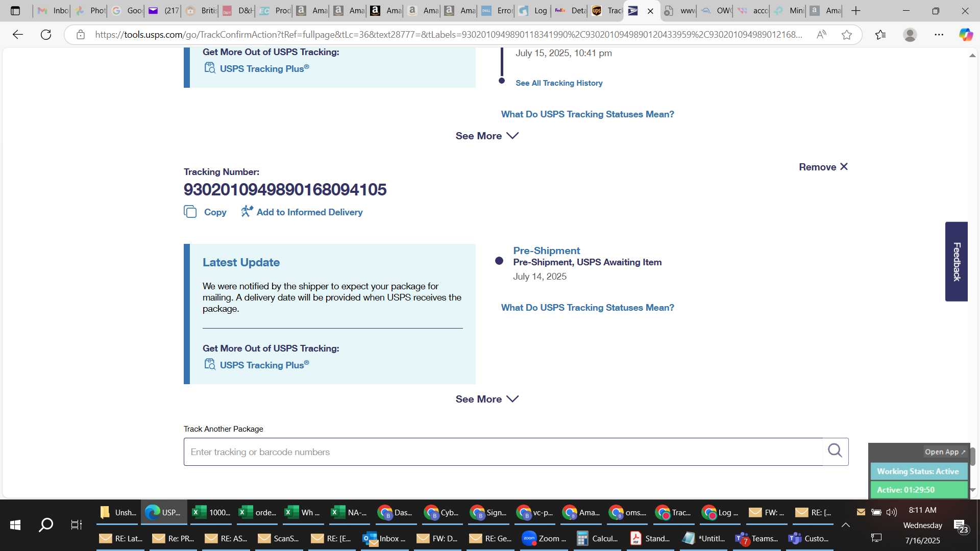This screenshot has width=980, height=551.
Task: Open the Teams app with 7 badge
Action: [756, 538]
